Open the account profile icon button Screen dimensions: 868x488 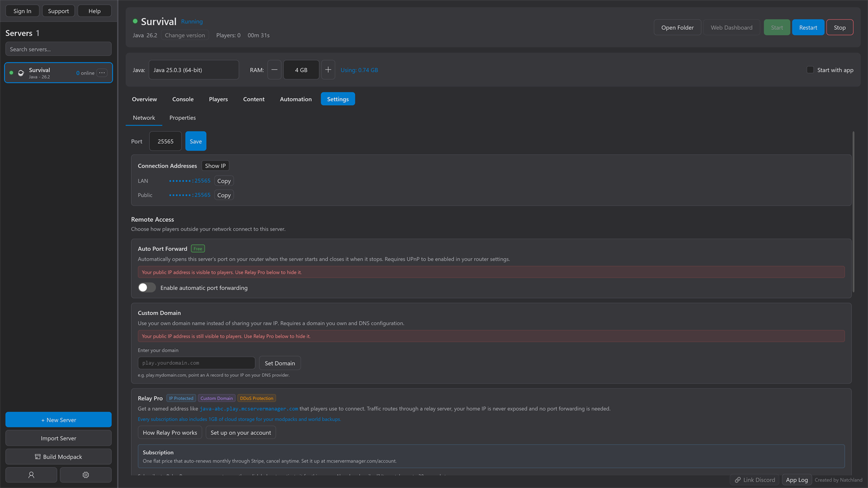31,474
